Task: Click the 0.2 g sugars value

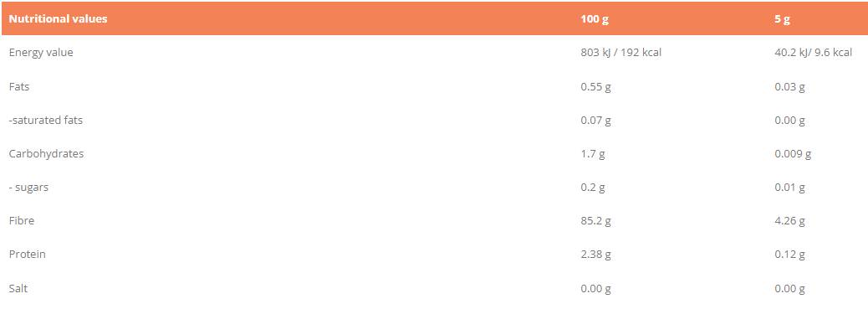Action: tap(593, 188)
